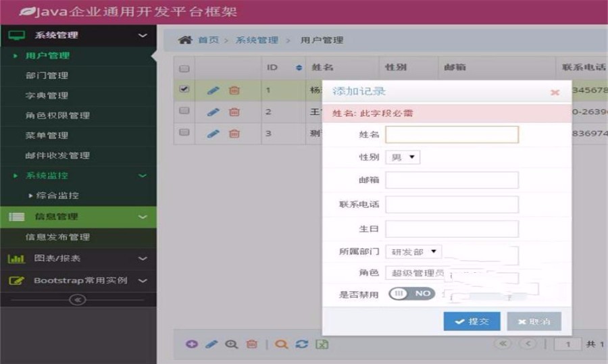
Task: Click the chart icon beside 图表/报表
Action: [x=16, y=259]
